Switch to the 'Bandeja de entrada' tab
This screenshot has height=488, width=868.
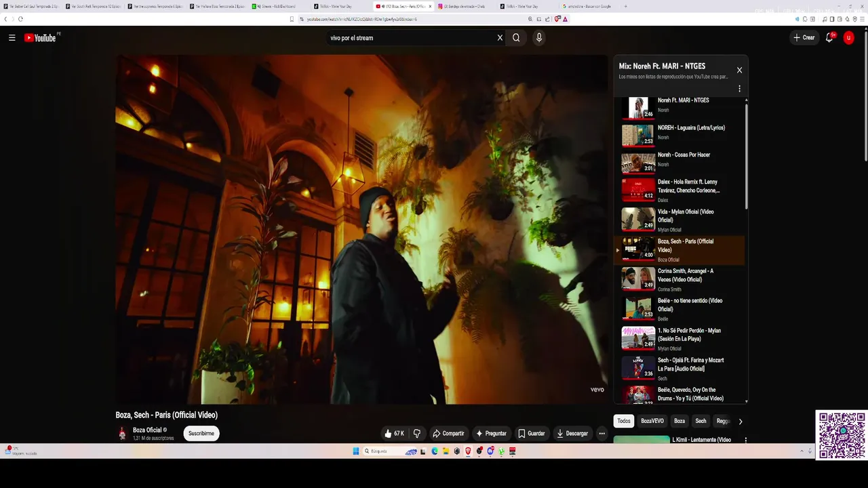465,6
